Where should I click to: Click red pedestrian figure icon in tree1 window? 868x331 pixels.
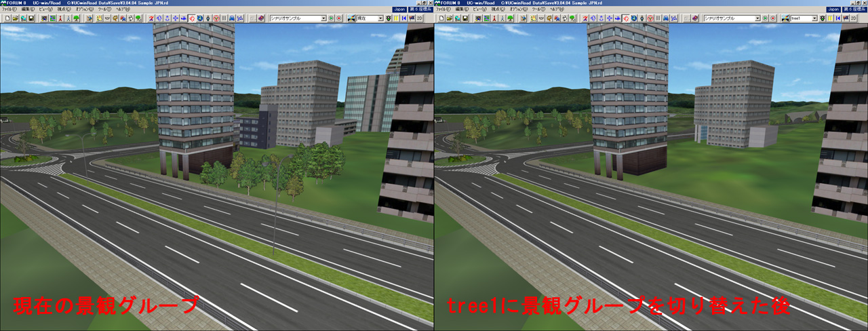tap(494, 18)
